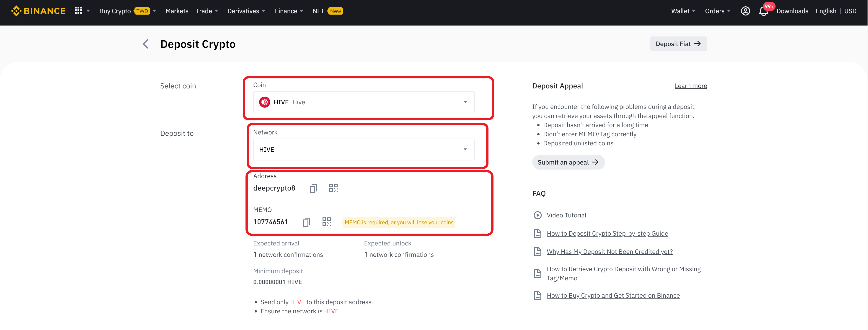Select the MEMO number 107746561
The height and width of the screenshot is (330, 868).
tap(271, 222)
